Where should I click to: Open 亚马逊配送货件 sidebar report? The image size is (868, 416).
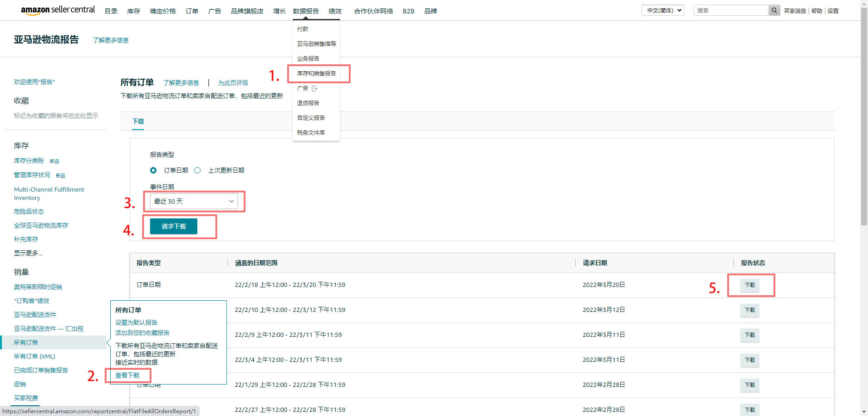click(x=35, y=315)
